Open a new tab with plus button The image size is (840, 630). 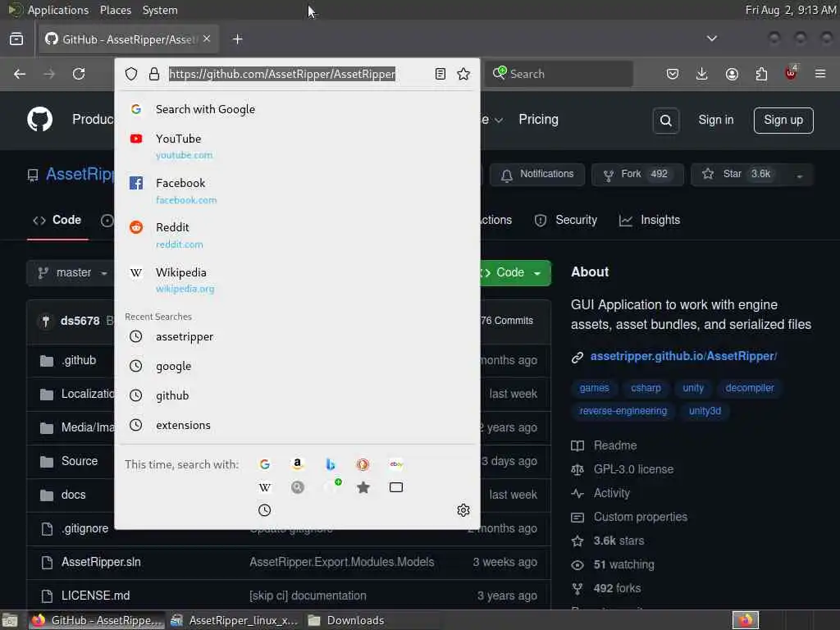click(x=238, y=39)
